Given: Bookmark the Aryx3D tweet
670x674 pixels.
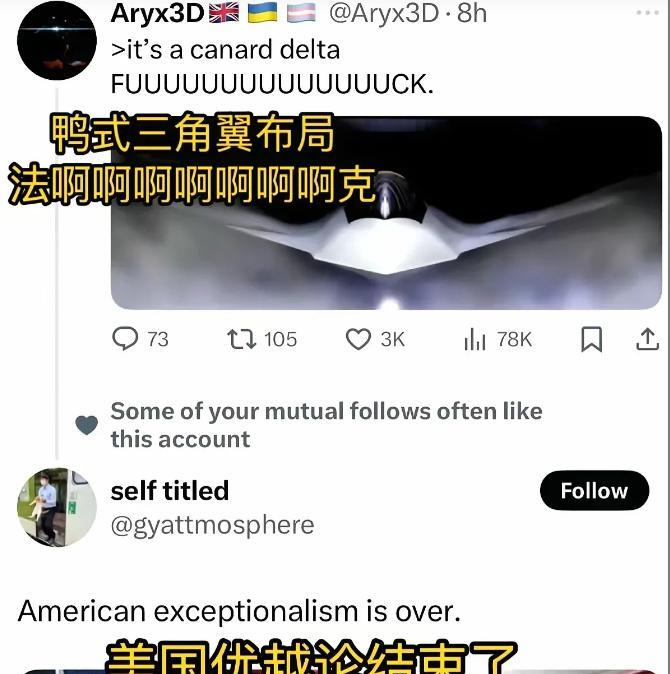Looking at the screenshot, I should [592, 339].
